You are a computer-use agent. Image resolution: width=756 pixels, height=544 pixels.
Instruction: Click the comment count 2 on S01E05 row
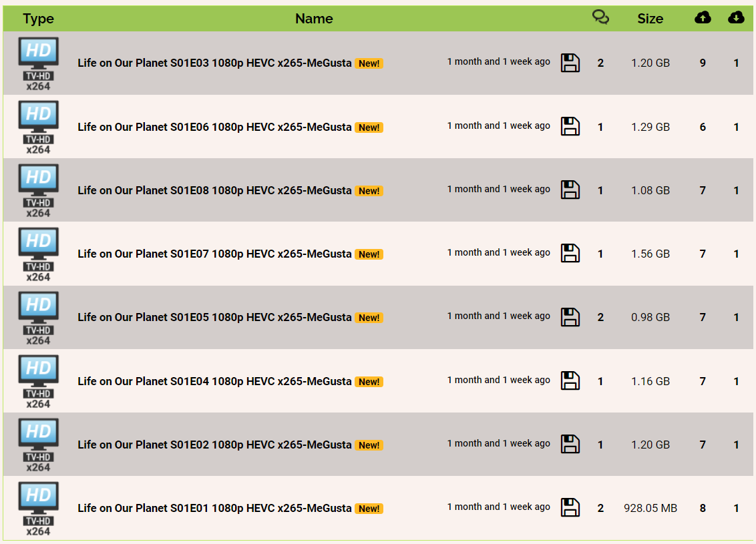[x=600, y=317]
